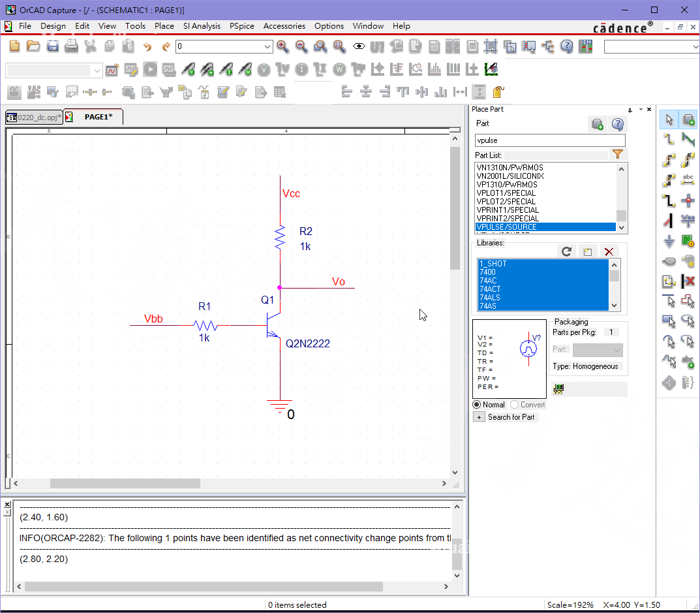Toggle Snap to Grid in toolbar

(491, 46)
